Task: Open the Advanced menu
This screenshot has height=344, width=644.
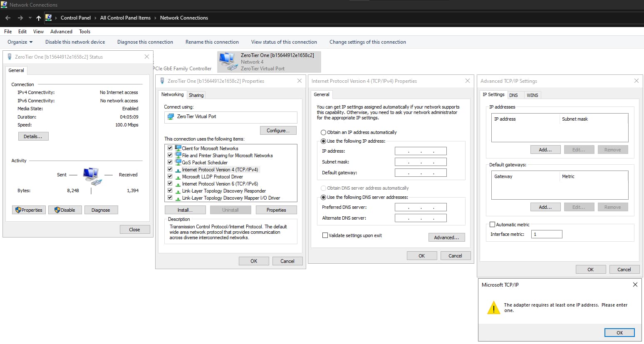Action: 61,32
